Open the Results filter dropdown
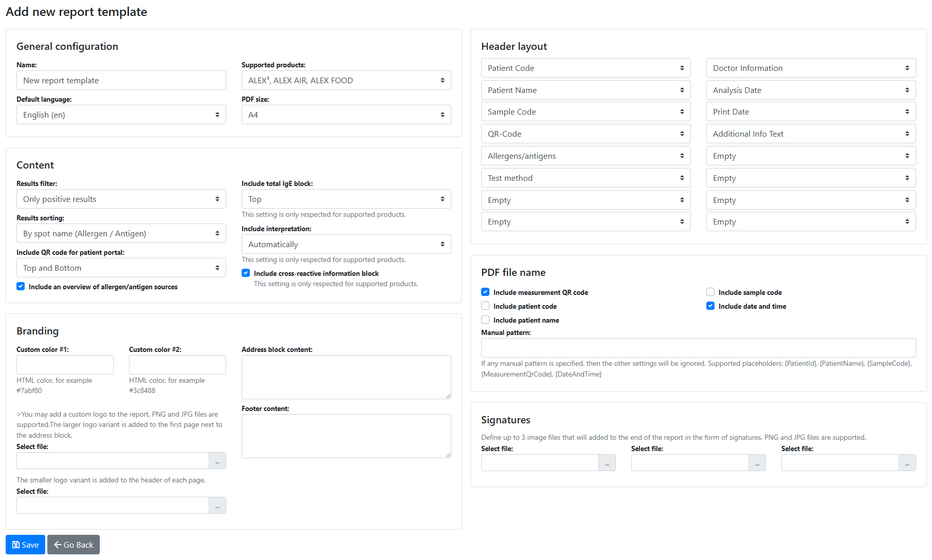This screenshot has height=560, width=932. [121, 199]
